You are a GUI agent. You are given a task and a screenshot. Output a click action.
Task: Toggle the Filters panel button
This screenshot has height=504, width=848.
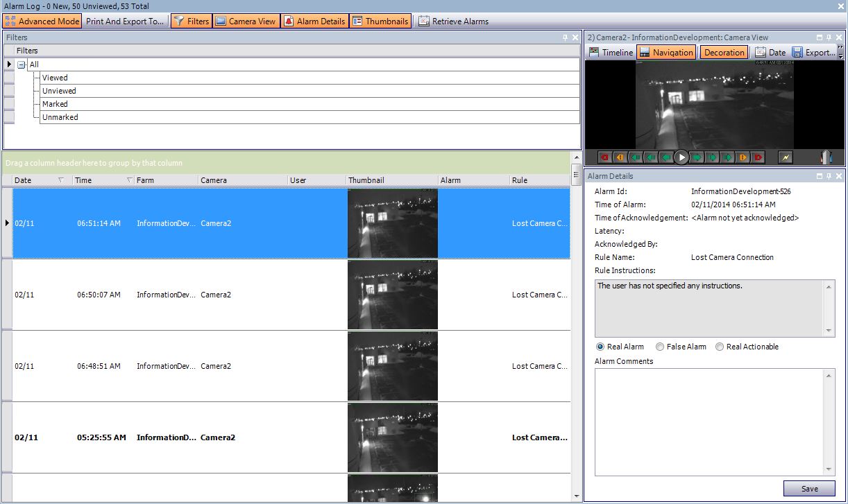click(191, 21)
